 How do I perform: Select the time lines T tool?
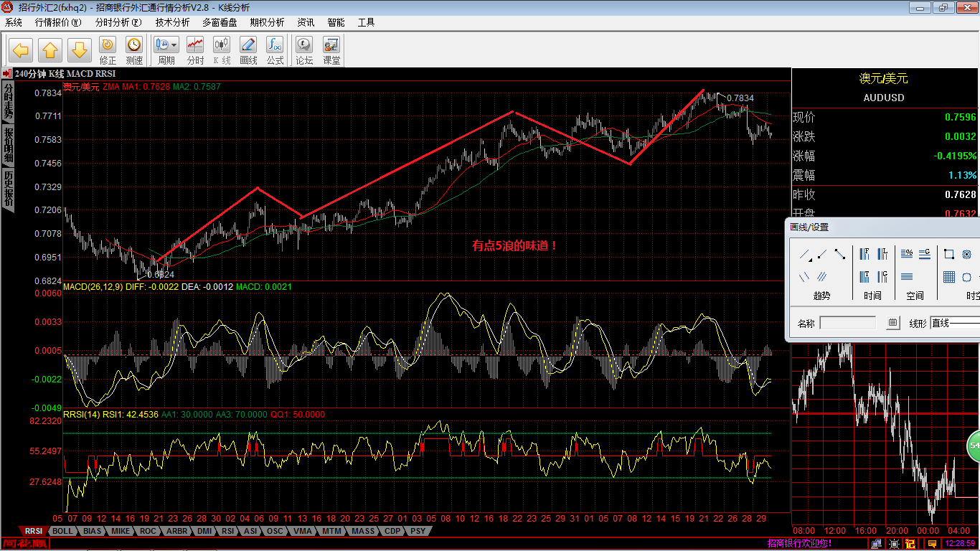864,277
